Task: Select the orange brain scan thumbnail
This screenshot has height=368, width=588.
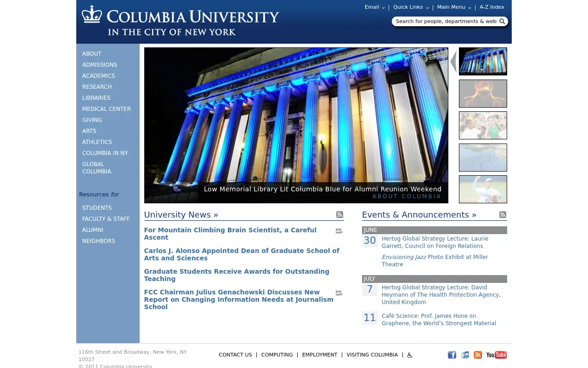Action: [x=483, y=93]
